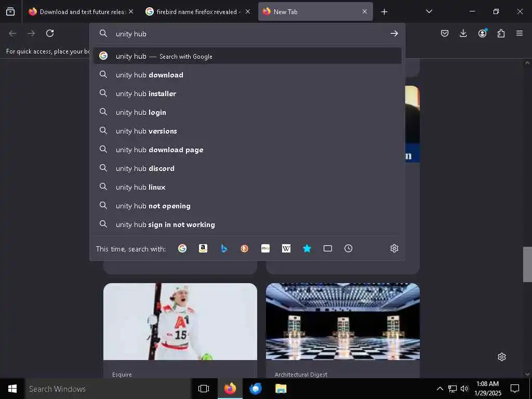
Task: Close the Download and test future releases tab
Action: coord(131,11)
